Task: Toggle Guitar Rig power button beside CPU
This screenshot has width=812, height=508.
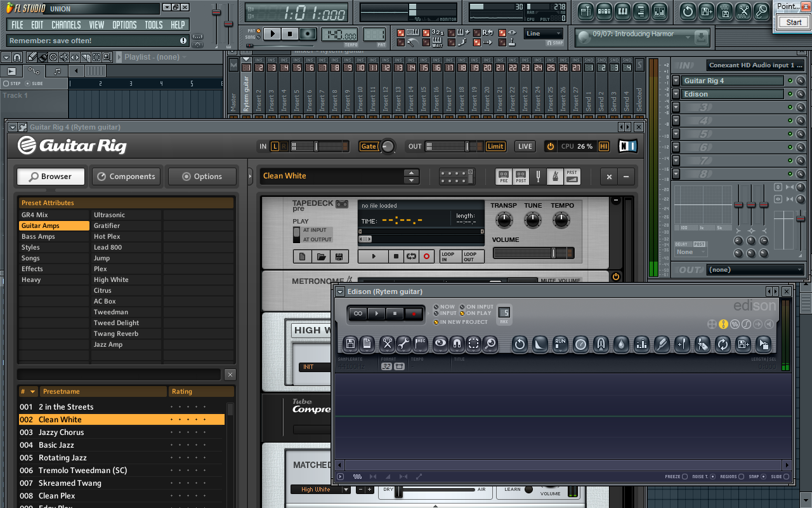Action: click(550, 146)
